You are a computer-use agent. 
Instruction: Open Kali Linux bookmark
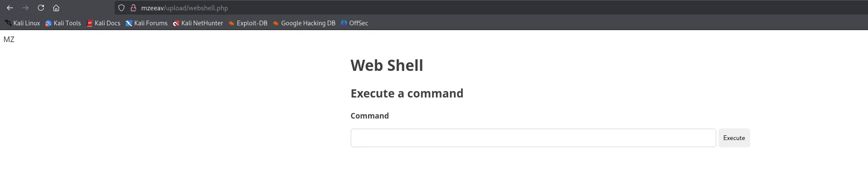[x=22, y=23]
